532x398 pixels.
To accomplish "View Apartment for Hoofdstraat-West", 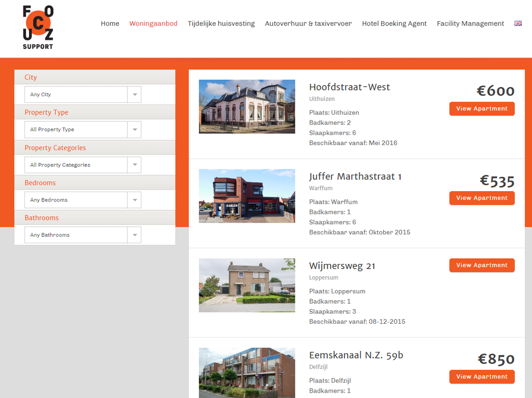I will point(482,109).
